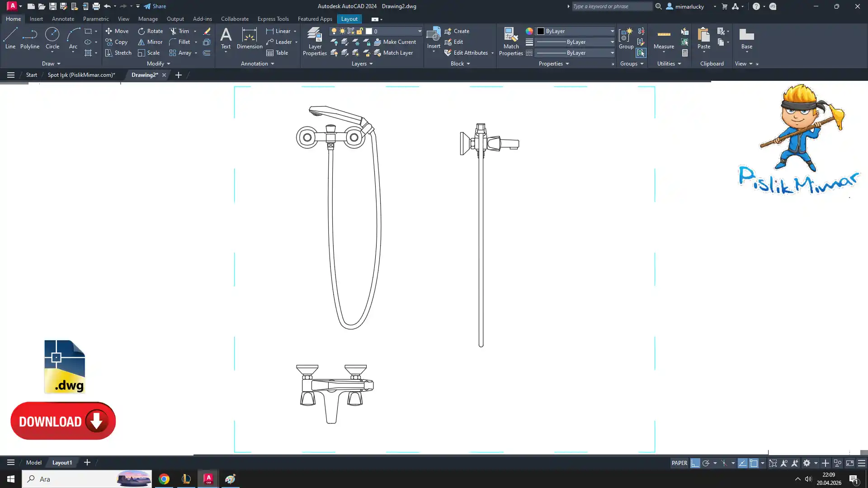The height and width of the screenshot is (488, 868).
Task: Click the ByLayer color swatch
Action: (x=541, y=31)
